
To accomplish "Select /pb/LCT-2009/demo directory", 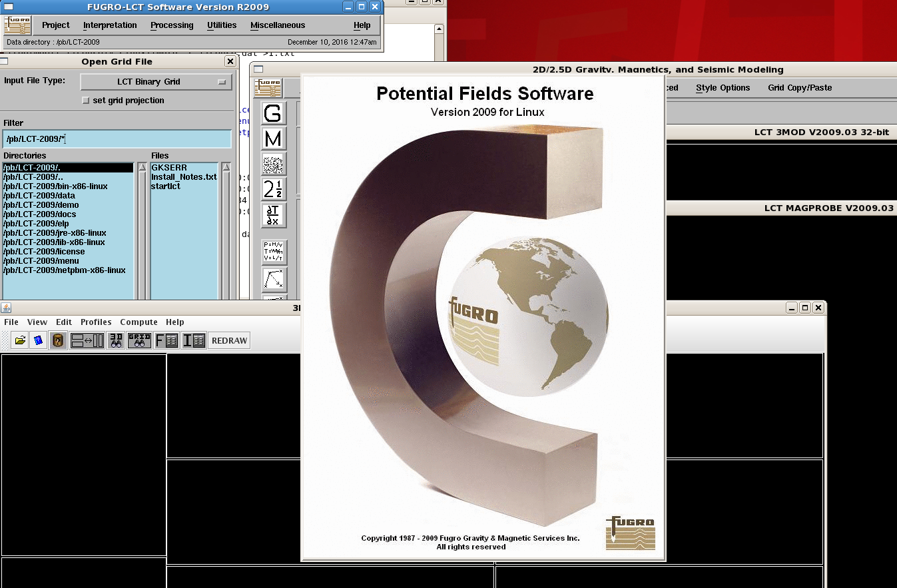I will pos(68,205).
